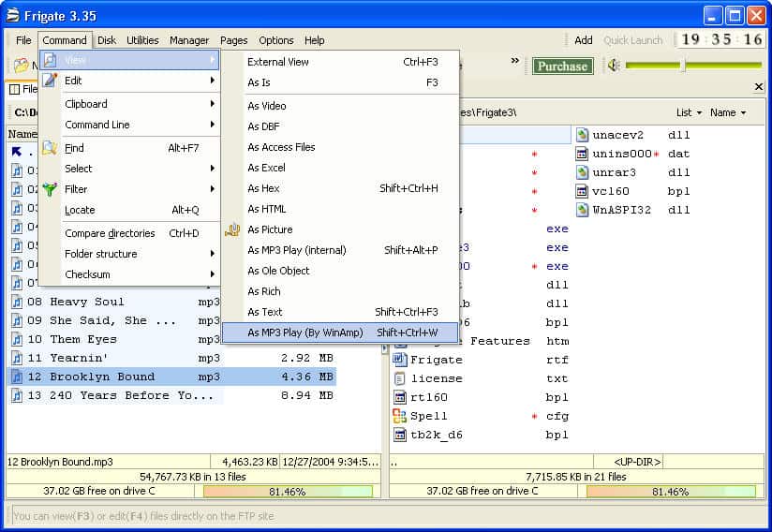Open the Name sort dropdown
The width and height of the screenshot is (772, 532).
(728, 112)
